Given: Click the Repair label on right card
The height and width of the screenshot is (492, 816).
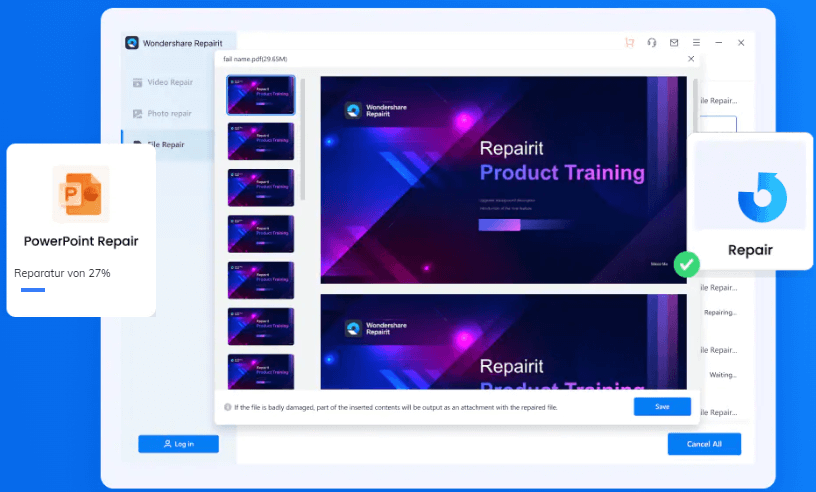Looking at the screenshot, I should click(x=750, y=250).
